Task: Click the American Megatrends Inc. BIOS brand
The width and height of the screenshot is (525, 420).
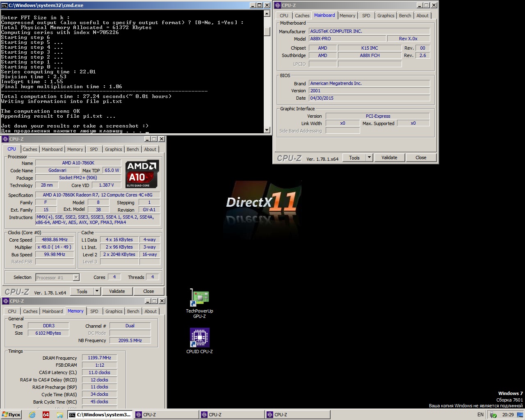Action: click(369, 83)
